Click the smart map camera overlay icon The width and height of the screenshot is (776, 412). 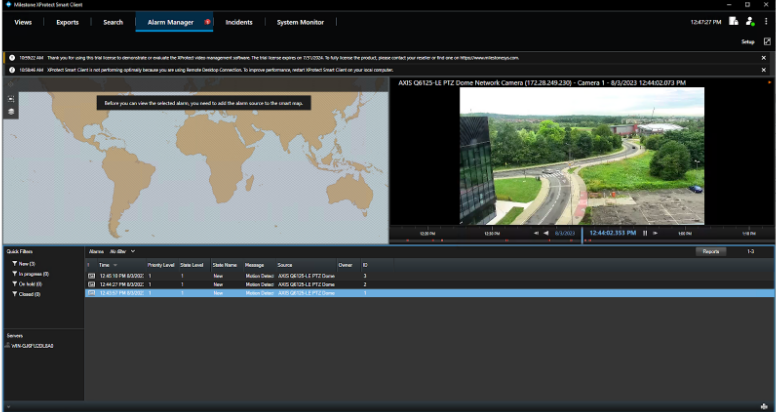click(x=11, y=99)
